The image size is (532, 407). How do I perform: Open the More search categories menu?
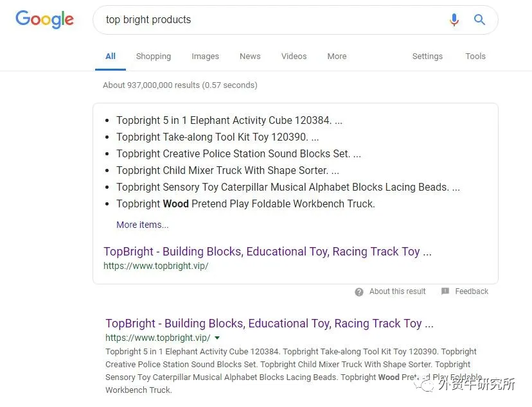pos(337,56)
